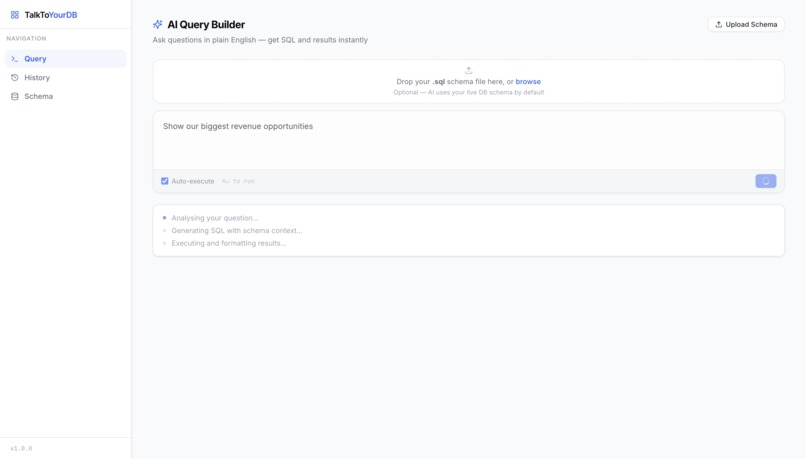The width and height of the screenshot is (806, 459).
Task: Click the Query terminal prompt icon
Action: coord(15,59)
